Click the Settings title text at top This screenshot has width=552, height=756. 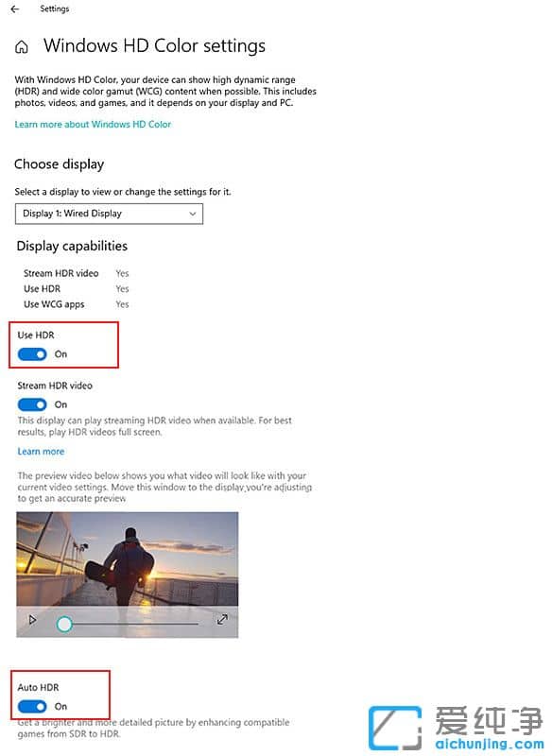pos(55,9)
